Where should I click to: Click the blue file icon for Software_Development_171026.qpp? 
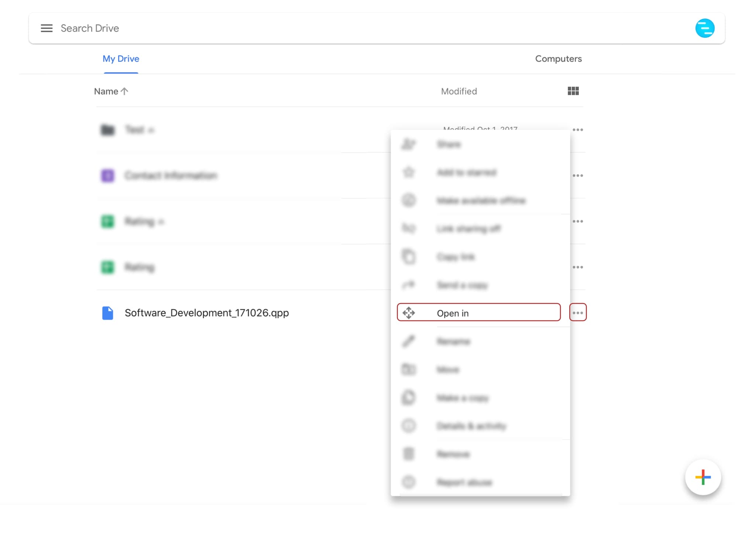[x=107, y=313]
